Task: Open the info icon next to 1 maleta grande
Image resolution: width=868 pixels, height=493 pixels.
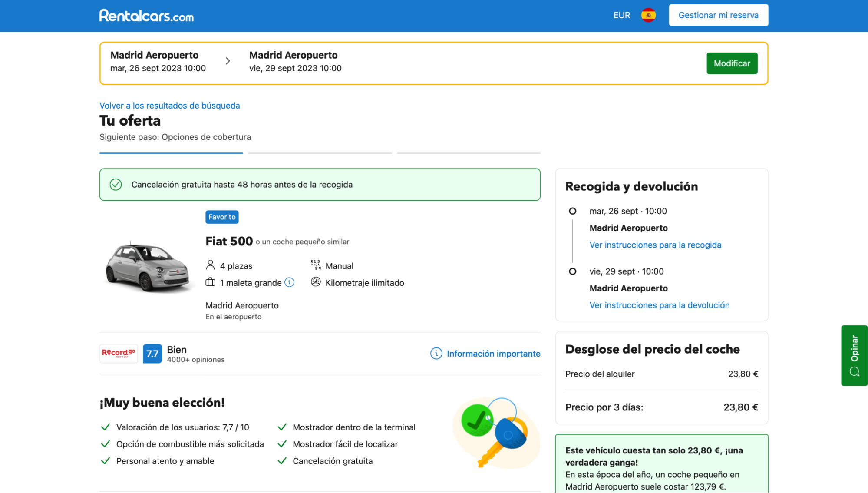Action: 289,282
